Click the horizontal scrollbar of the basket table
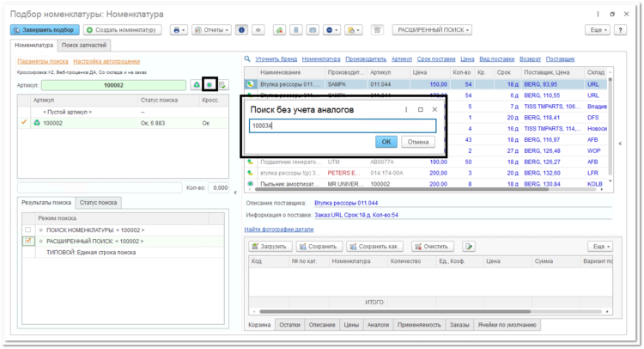 [395, 311]
